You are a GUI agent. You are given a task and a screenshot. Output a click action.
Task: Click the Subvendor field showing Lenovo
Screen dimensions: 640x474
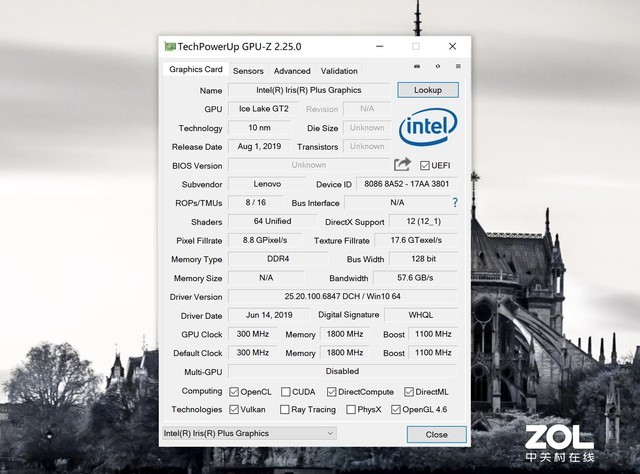[267, 184]
